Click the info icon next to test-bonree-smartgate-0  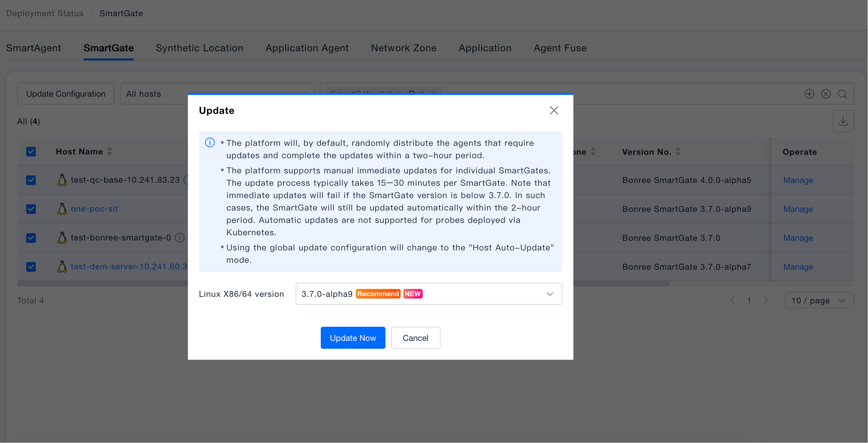(x=180, y=238)
